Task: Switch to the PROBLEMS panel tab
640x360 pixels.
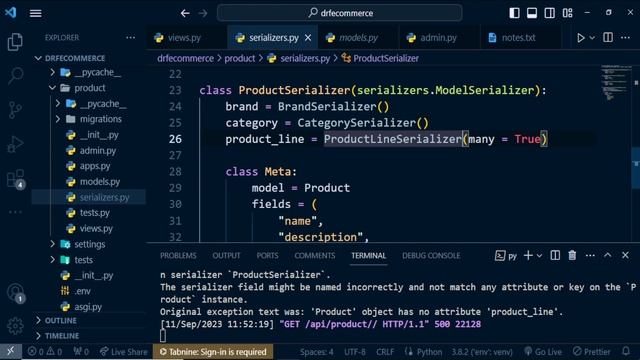Action: click(x=178, y=256)
